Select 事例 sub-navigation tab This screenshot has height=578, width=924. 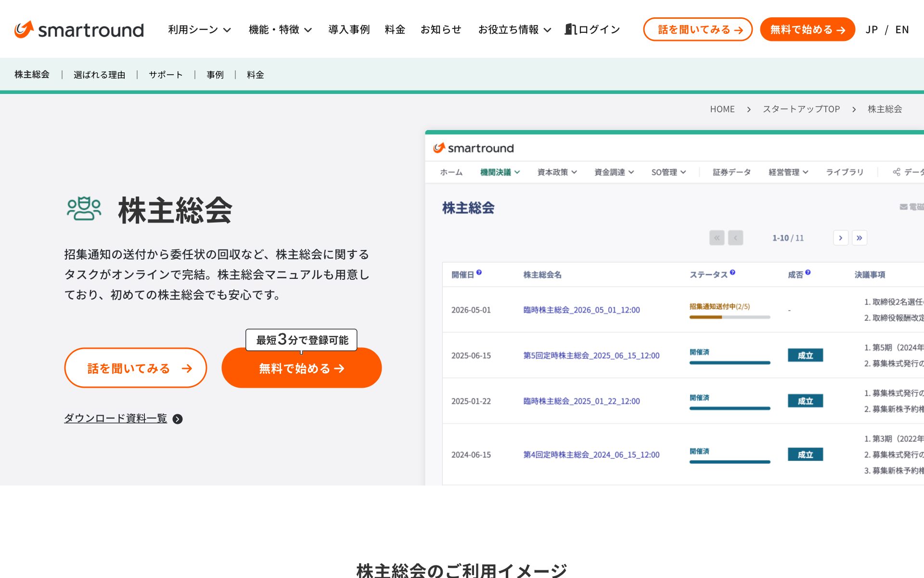[x=215, y=75]
